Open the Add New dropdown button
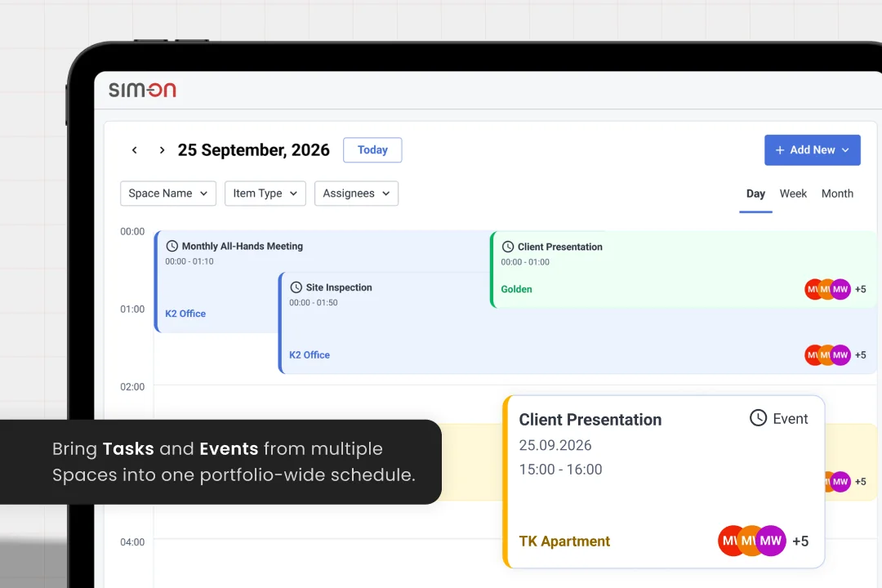 tap(813, 150)
